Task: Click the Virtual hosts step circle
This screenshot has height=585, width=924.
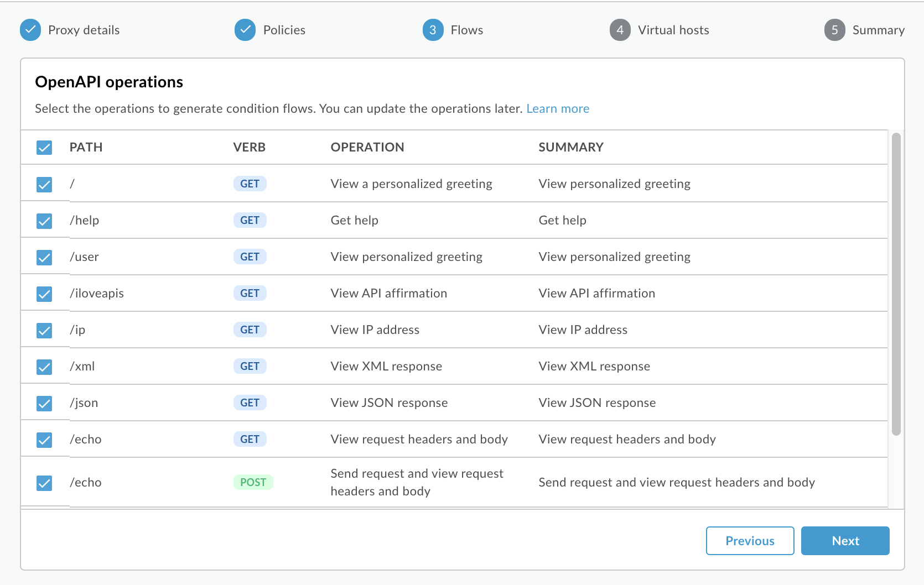Action: 619,30
